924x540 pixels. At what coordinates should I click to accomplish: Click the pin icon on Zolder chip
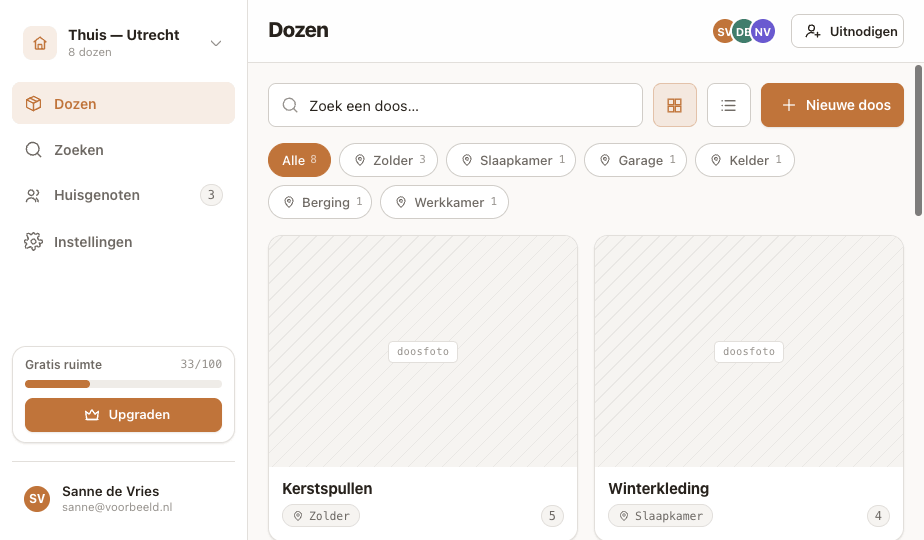(x=360, y=160)
